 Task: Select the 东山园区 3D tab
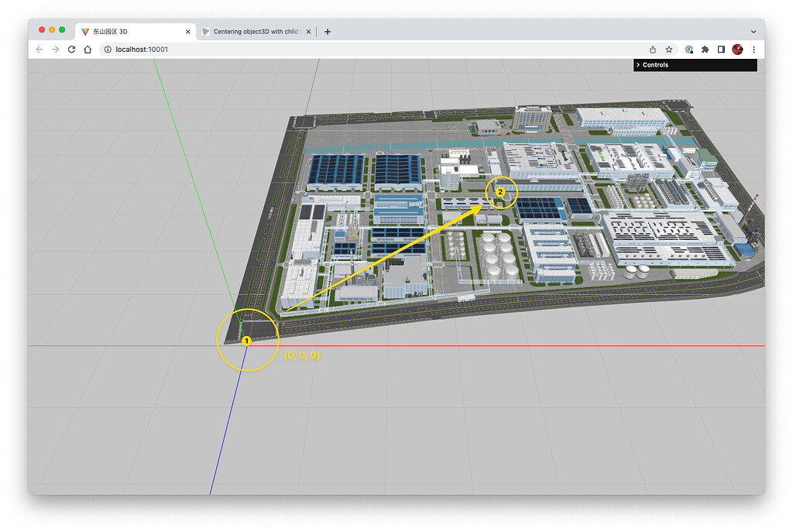132,31
